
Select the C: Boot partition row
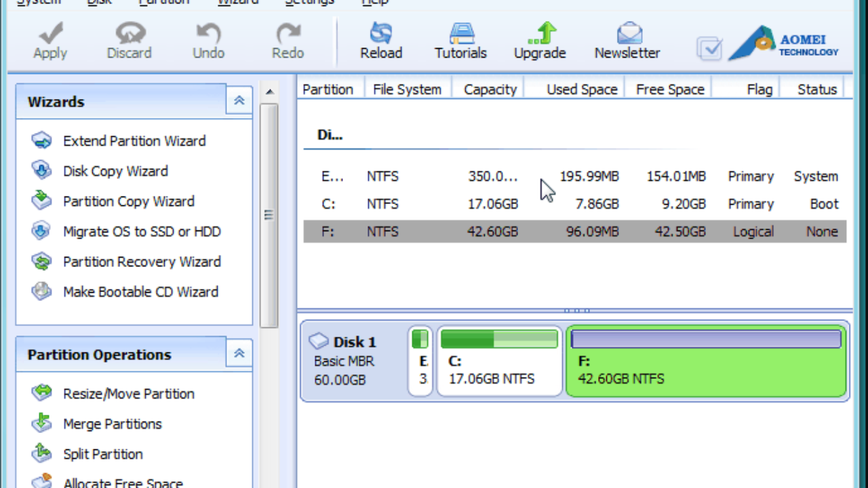(x=575, y=204)
